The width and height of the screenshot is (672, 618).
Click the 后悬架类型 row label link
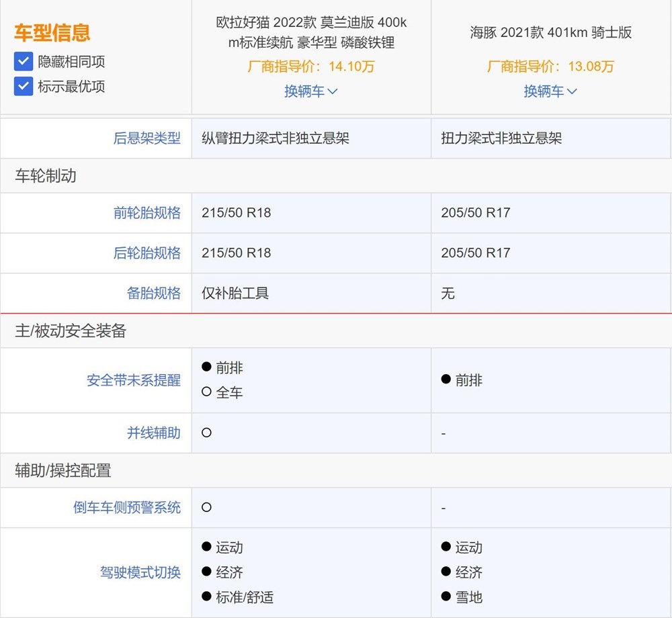[x=146, y=138]
